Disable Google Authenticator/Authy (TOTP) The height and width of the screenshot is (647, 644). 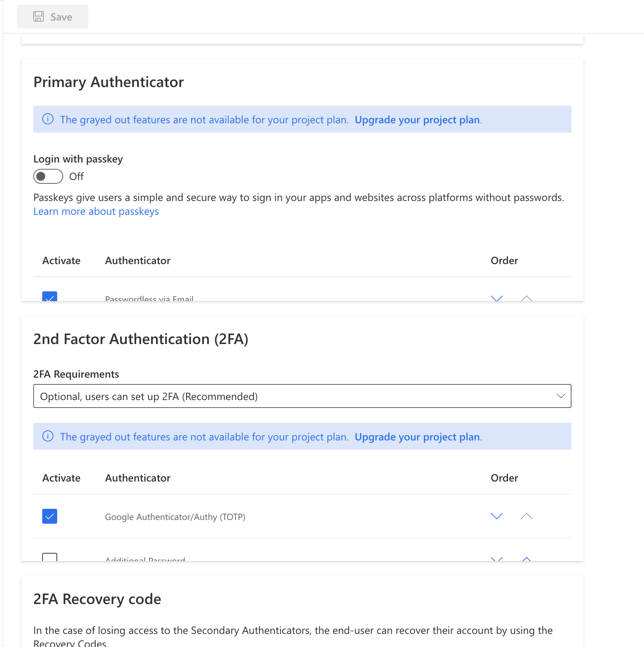[x=49, y=516]
